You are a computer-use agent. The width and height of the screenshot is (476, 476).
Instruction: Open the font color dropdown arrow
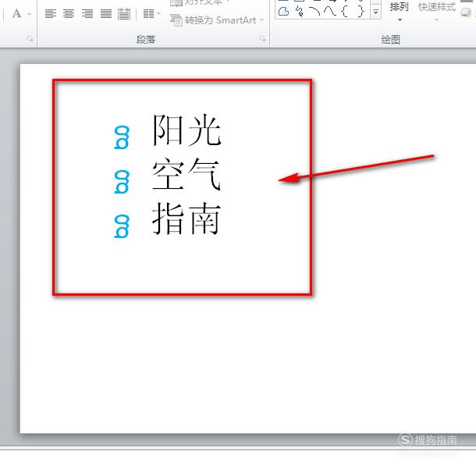pyautogui.click(x=29, y=14)
